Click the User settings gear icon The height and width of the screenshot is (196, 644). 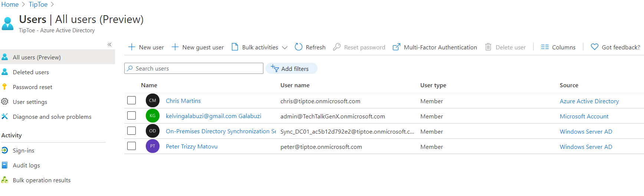click(5, 101)
